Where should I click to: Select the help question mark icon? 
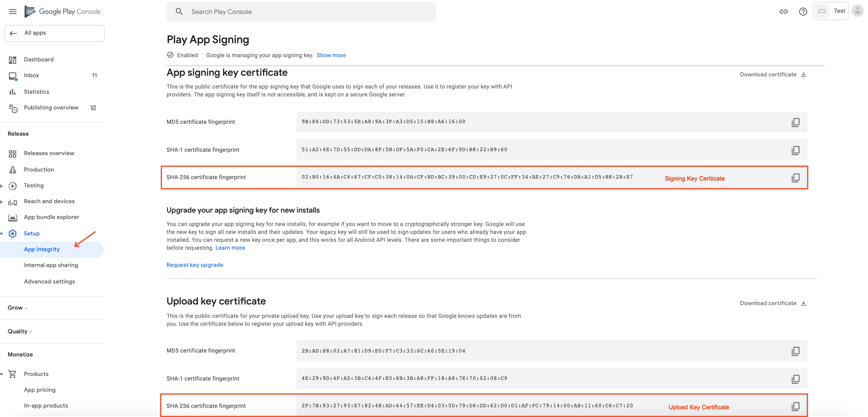[803, 11]
